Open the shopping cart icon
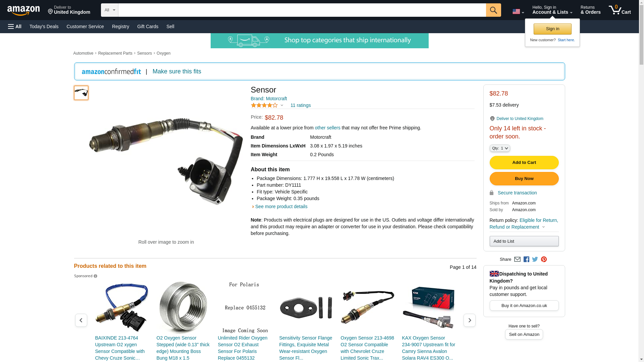Screen dimensions: 644x362 (620, 10)
